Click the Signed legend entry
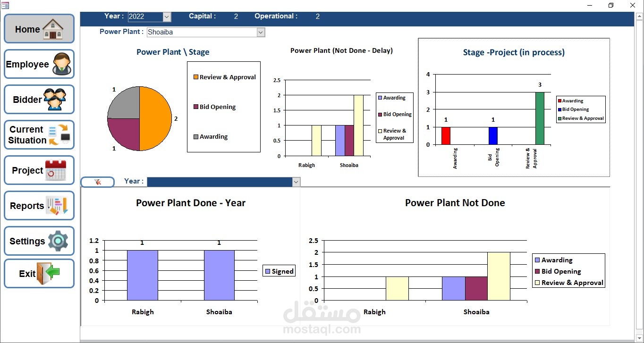 coord(279,271)
